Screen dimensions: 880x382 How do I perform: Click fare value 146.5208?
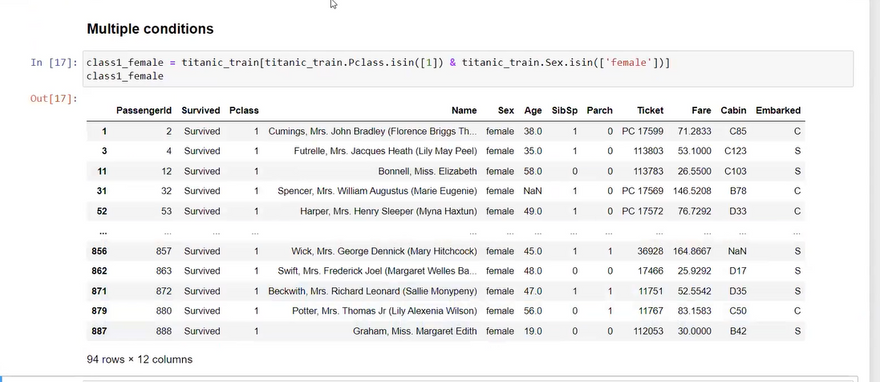pos(692,191)
